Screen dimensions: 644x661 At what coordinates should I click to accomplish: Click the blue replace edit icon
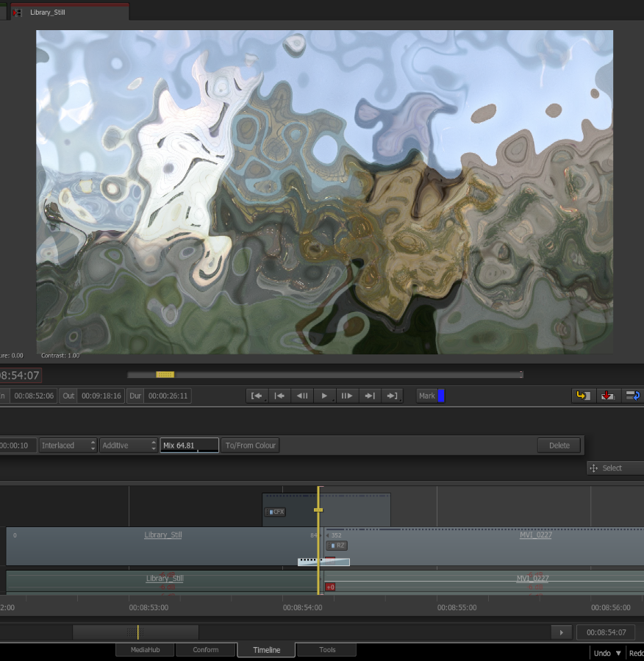tap(632, 396)
